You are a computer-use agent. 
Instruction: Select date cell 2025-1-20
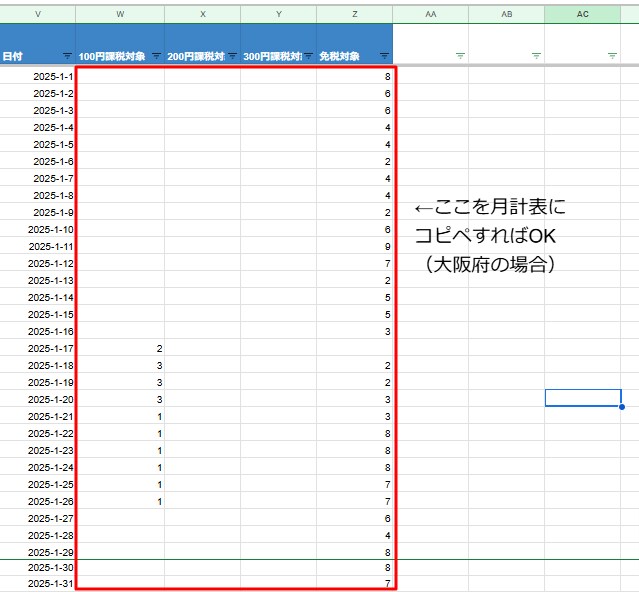37,400
